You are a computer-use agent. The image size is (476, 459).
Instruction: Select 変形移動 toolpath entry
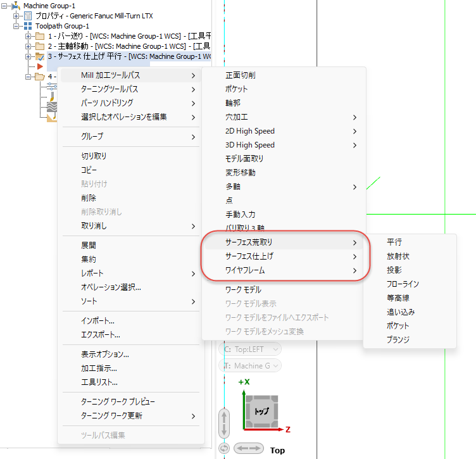(x=284, y=173)
